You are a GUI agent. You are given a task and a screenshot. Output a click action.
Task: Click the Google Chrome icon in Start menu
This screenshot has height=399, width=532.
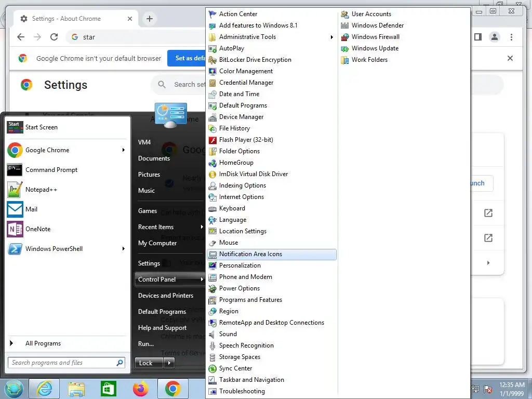click(15, 150)
